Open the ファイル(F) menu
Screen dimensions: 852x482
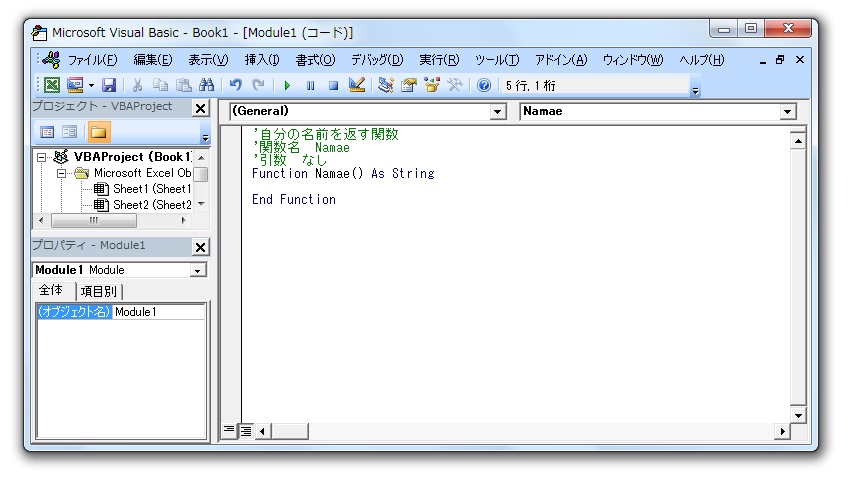click(92, 60)
